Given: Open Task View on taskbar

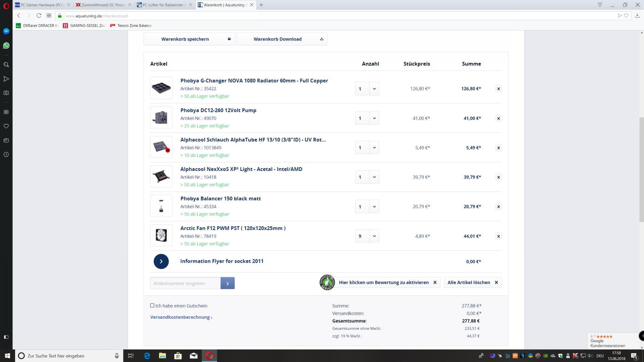Looking at the screenshot, I should coord(131,356).
